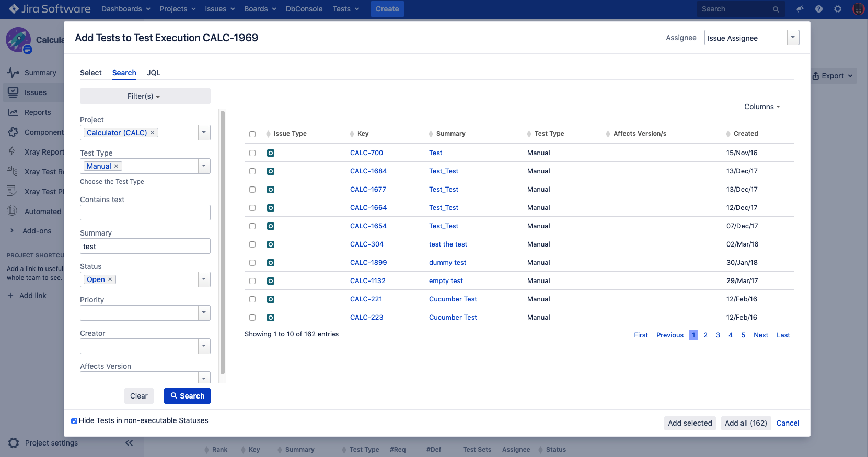The width and height of the screenshot is (868, 457).
Task: Click the test issue type icon for CALC-223
Action: (x=271, y=318)
